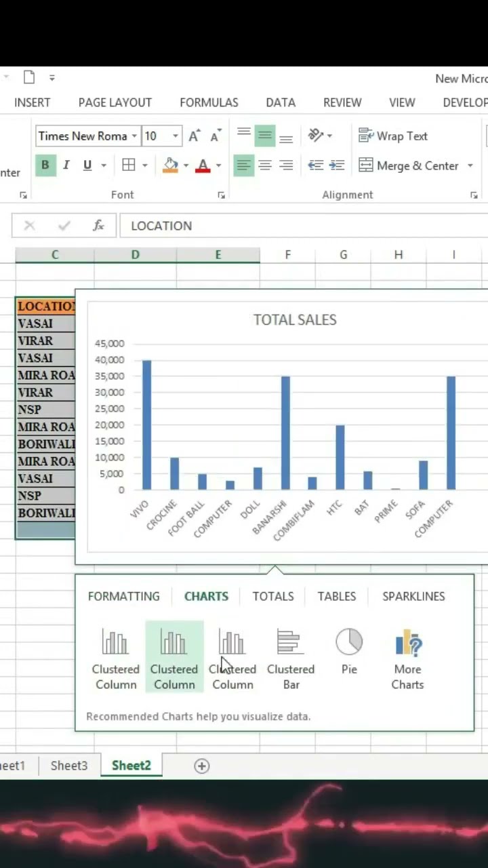The image size is (488, 868).
Task: Open the INSERT ribbon tab
Action: 33,102
